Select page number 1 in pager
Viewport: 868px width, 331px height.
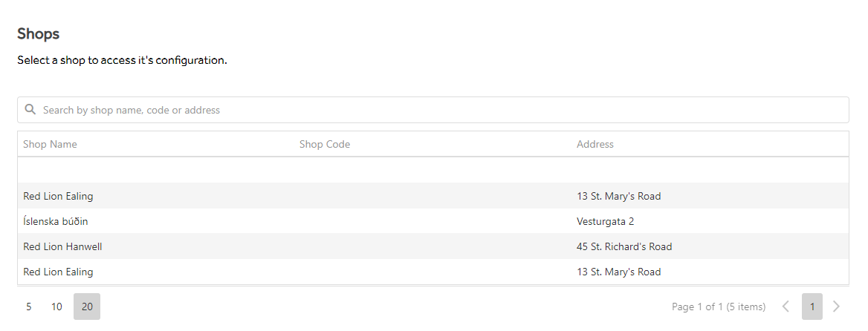click(x=812, y=307)
